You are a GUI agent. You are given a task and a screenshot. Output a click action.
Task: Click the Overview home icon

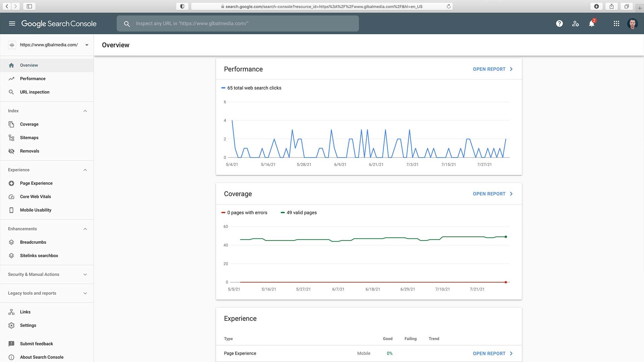(x=11, y=65)
